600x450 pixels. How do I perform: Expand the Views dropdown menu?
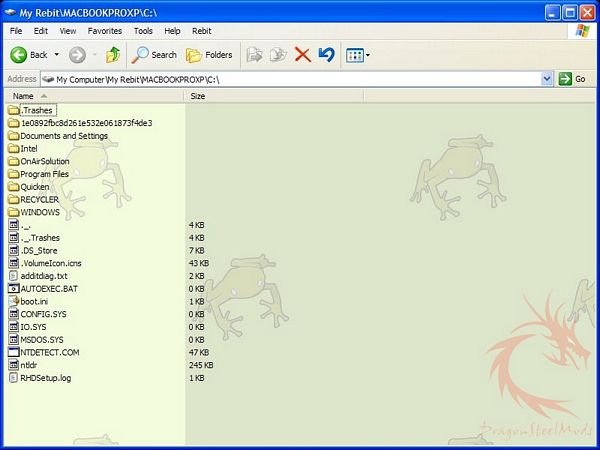[x=368, y=55]
